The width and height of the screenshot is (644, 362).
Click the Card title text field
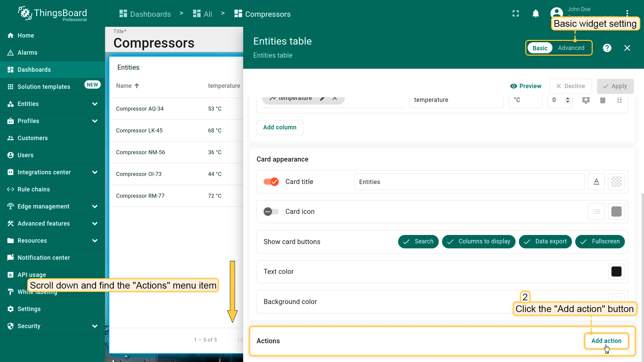coord(469,182)
